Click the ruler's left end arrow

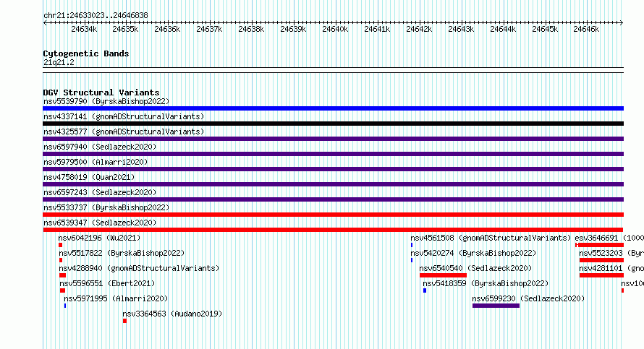[45, 23]
